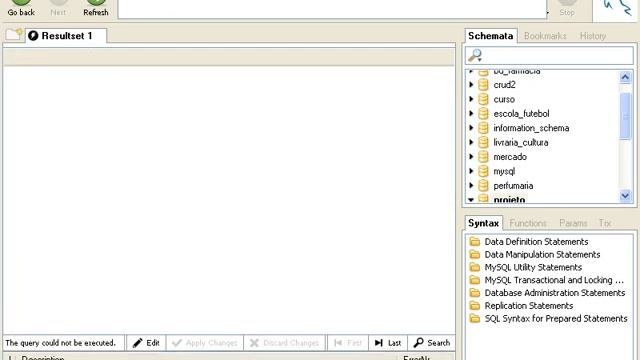Viewport: 640px width, 360px height.
Task: Switch to the Bookmarks tab
Action: pos(545,36)
